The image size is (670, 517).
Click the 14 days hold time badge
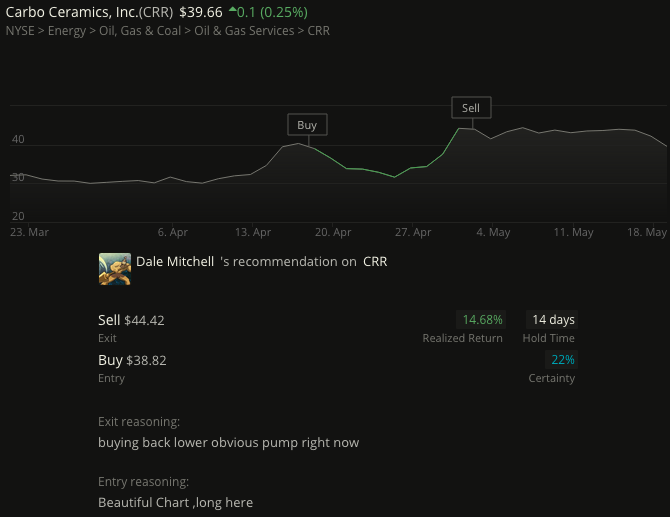552,320
